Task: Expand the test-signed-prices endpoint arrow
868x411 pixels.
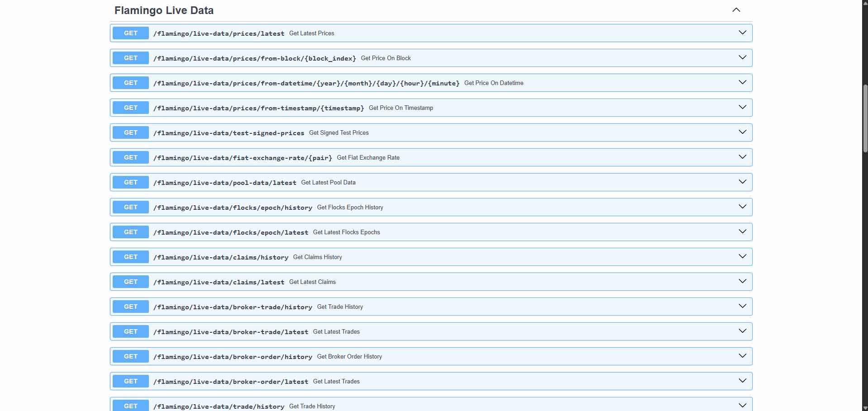Action: (743, 132)
